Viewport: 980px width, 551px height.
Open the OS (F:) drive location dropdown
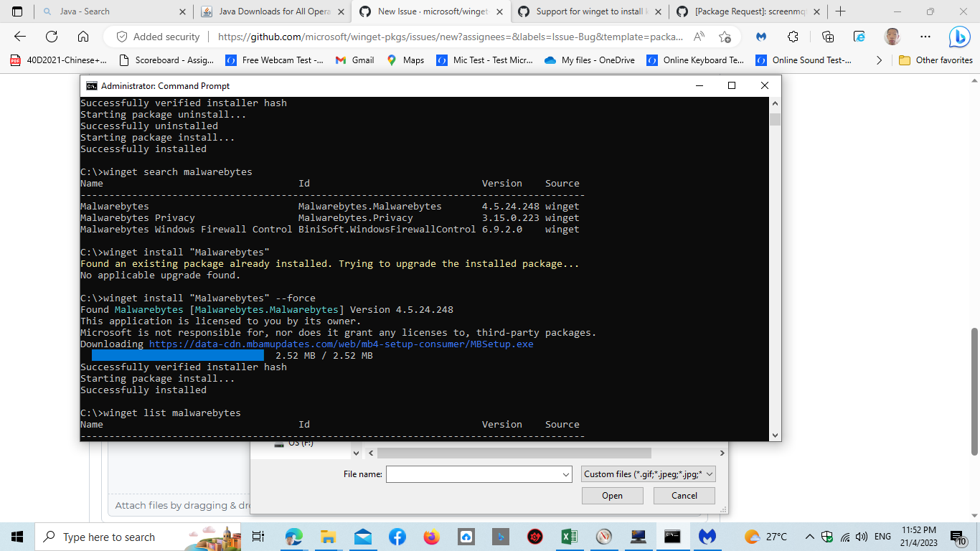pos(357,452)
